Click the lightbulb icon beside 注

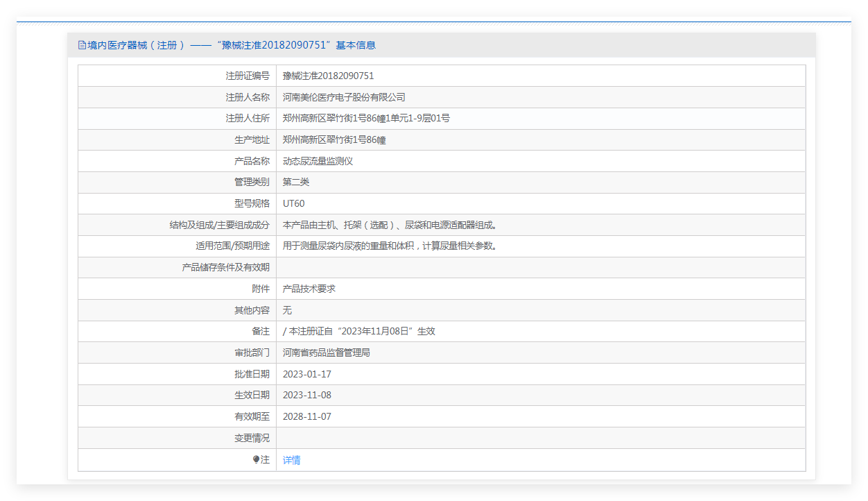pos(256,459)
